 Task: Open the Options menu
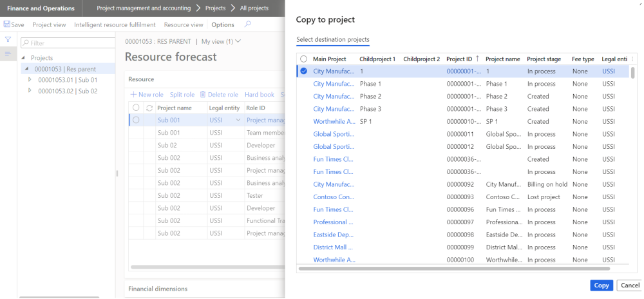[x=223, y=24]
